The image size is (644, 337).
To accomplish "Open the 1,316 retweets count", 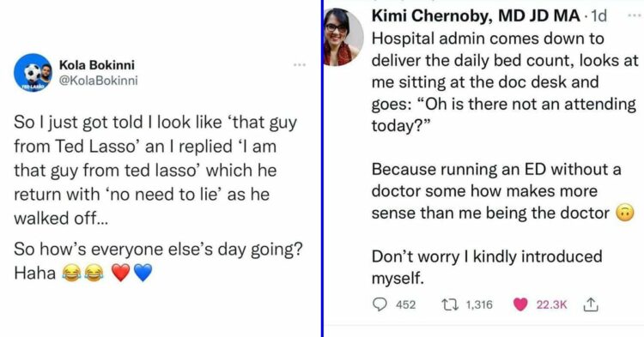I will tap(479, 304).
